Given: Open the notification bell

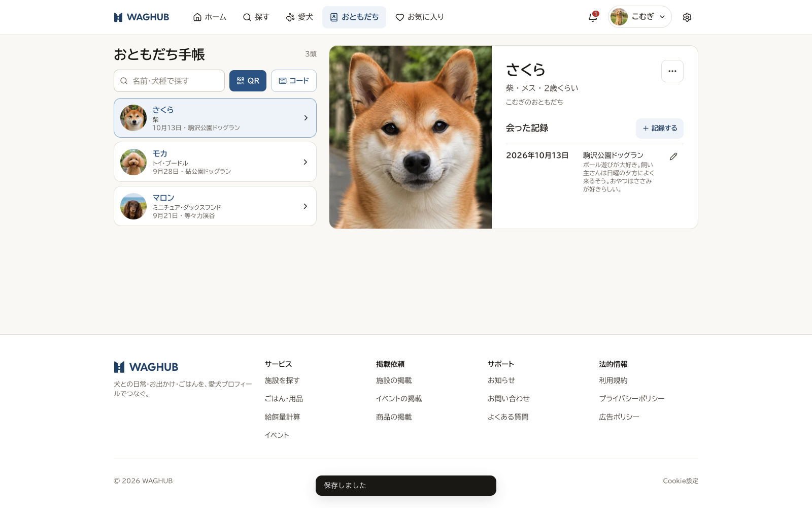Looking at the screenshot, I should (x=593, y=17).
